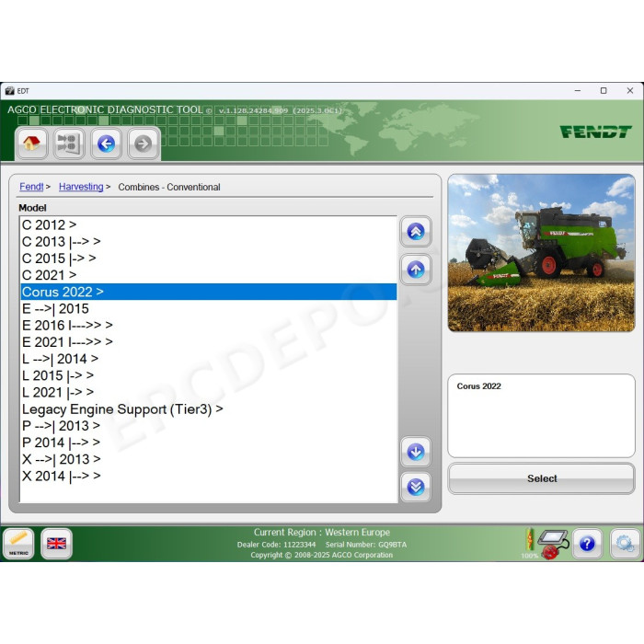Viewport: 644px width, 644px height.
Task: Change language via UK flag
Action: coord(56,544)
